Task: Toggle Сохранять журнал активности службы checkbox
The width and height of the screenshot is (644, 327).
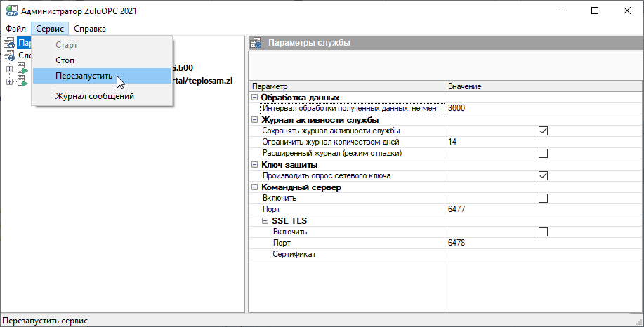Action: point(542,131)
